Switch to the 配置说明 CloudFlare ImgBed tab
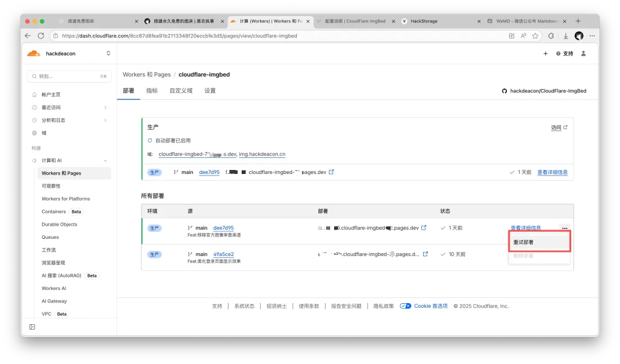The image size is (620, 364). tap(355, 21)
